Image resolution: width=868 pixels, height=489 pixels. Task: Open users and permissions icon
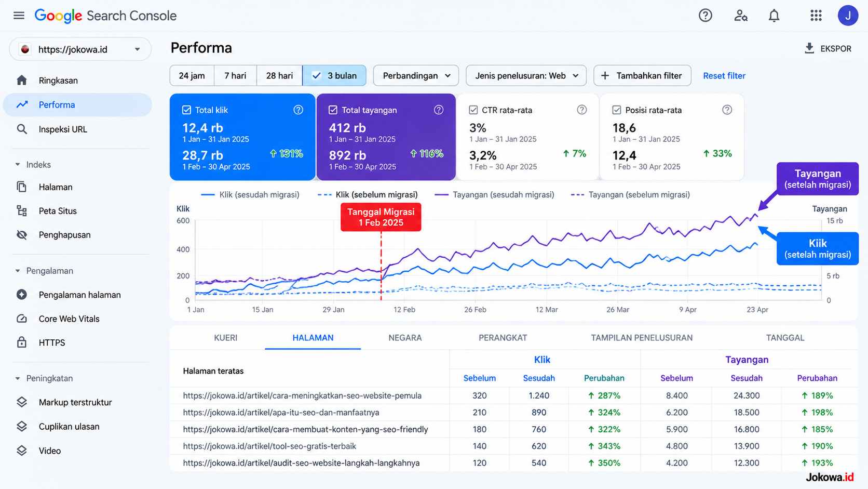tap(740, 16)
